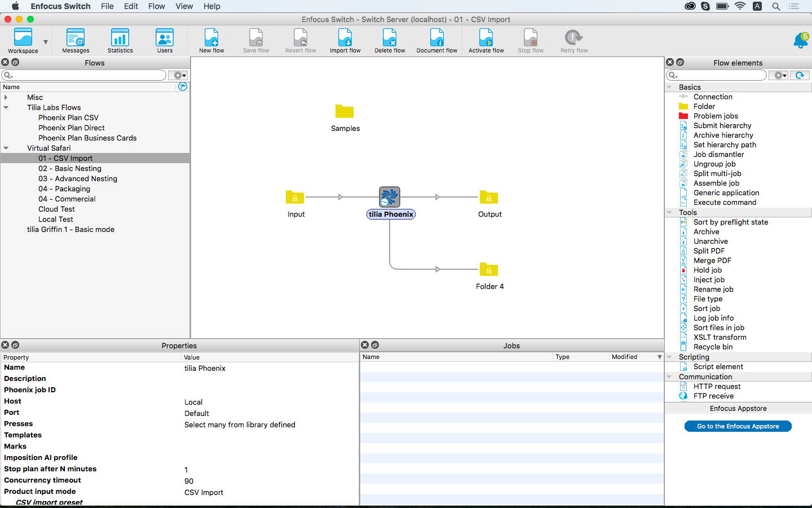
Task: Select the Folder 4 element on canvas
Action: coord(489,269)
